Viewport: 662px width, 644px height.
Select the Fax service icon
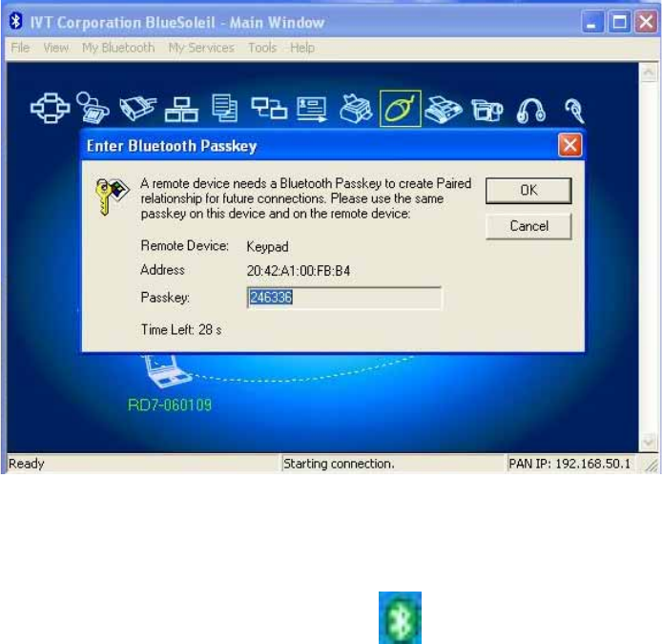click(444, 110)
